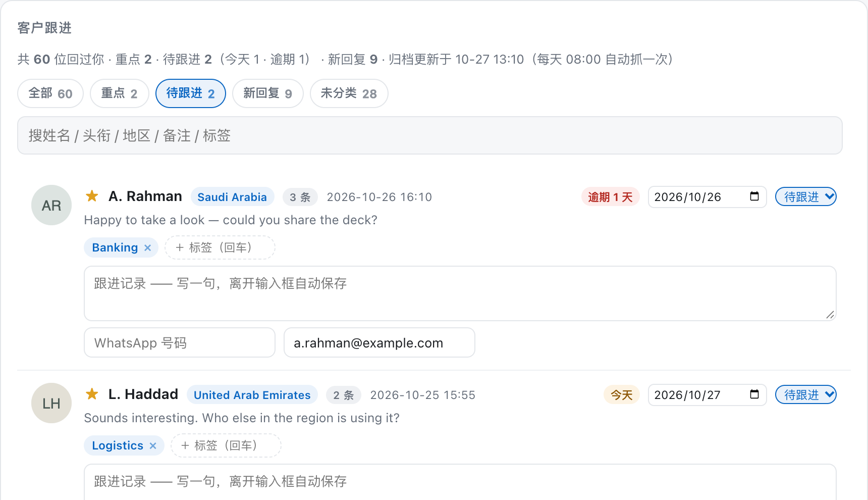Click timestamp 2026-10-26 16:10
Image resolution: width=868 pixels, height=500 pixels.
pyautogui.click(x=379, y=197)
